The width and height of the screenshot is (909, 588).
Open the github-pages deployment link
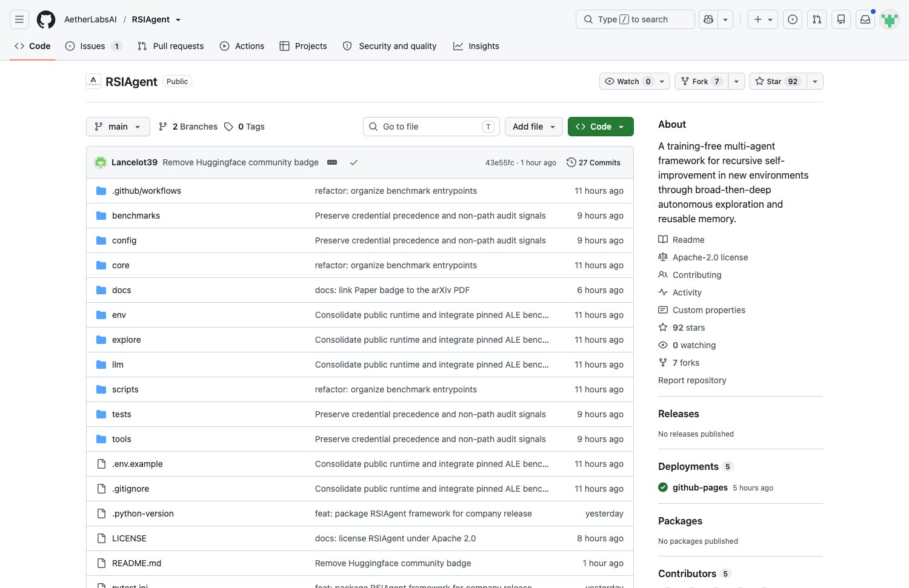tap(700, 487)
